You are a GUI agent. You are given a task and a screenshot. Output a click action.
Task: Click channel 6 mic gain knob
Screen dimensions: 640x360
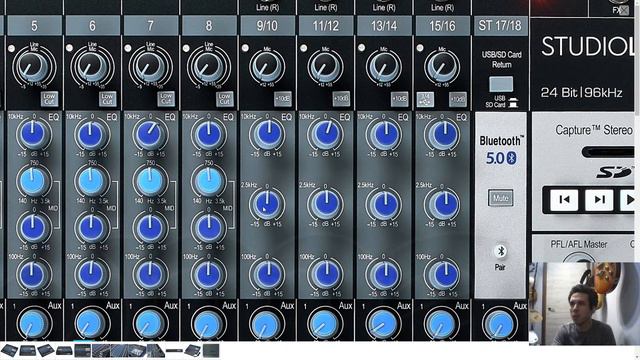[x=92, y=67]
